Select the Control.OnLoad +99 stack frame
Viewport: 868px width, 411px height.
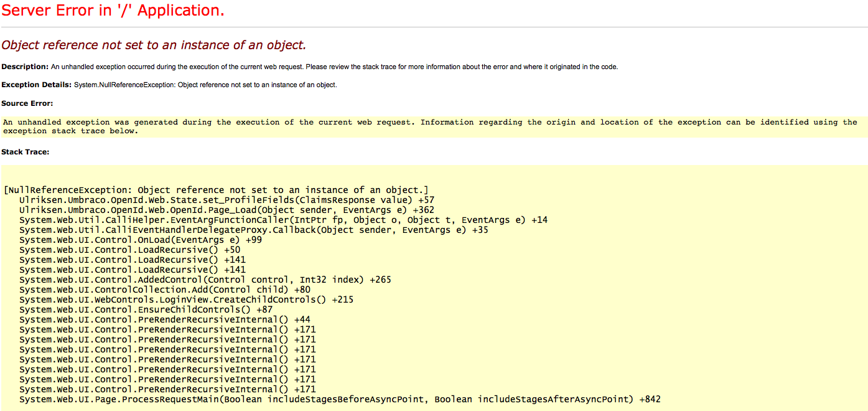click(x=141, y=240)
